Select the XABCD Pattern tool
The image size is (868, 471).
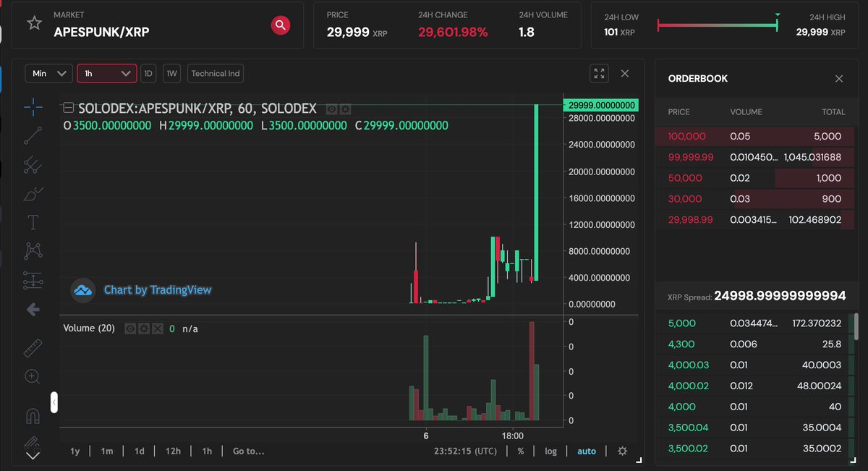pos(32,250)
